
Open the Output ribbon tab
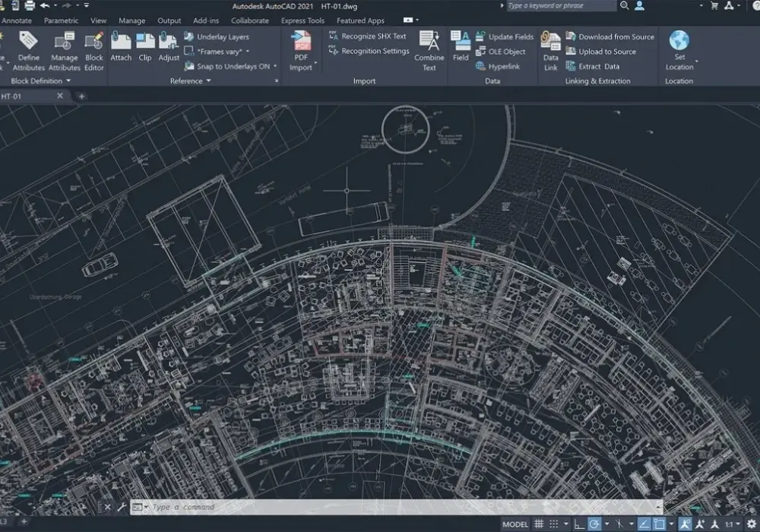(x=169, y=21)
